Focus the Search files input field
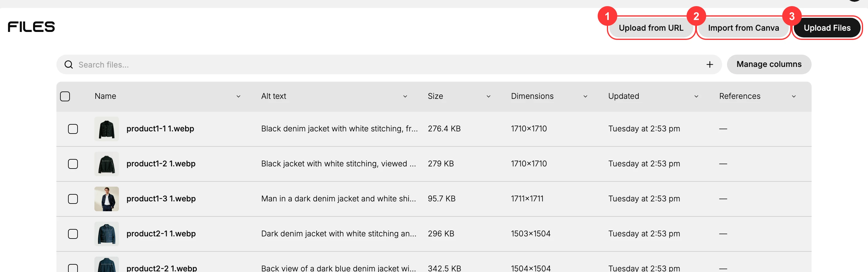Image resolution: width=868 pixels, height=272 pixels. click(389, 64)
